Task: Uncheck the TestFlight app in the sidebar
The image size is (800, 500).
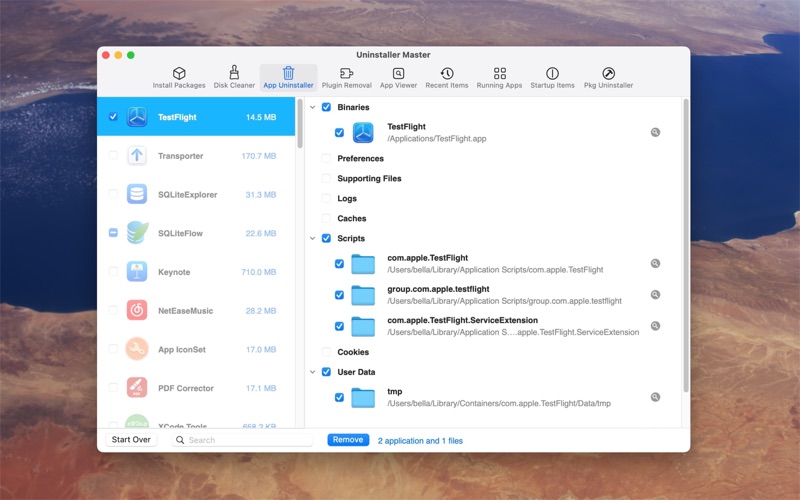Action: pos(113,117)
